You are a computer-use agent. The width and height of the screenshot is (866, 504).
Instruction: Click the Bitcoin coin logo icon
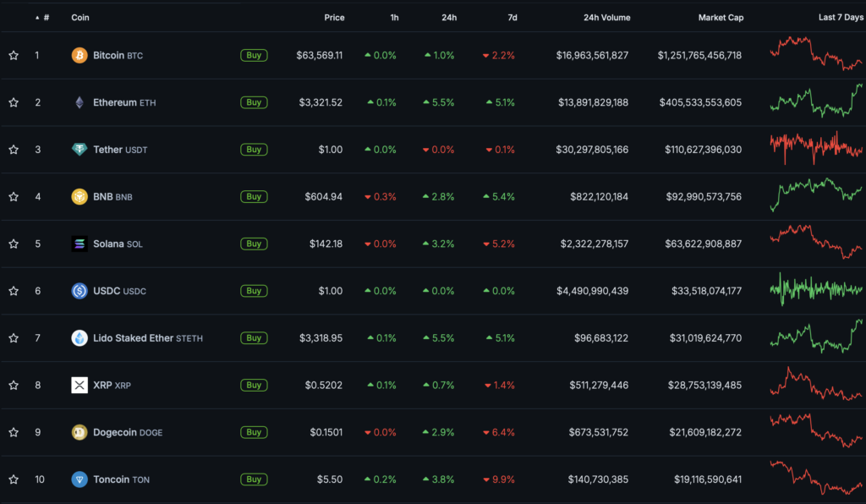pyautogui.click(x=79, y=56)
